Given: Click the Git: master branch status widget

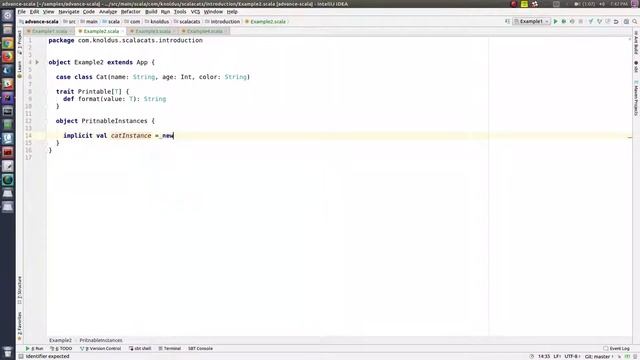Looking at the screenshot, I should [599, 356].
